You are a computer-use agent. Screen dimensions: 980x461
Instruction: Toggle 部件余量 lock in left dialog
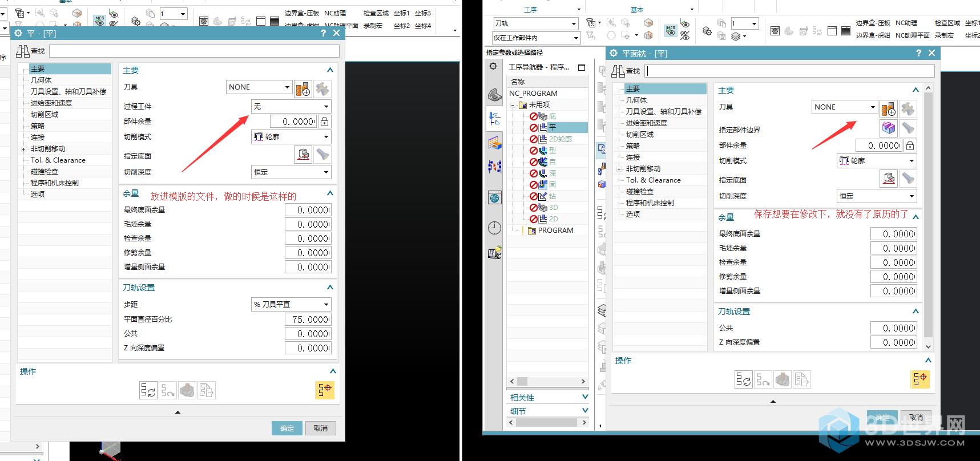(324, 122)
